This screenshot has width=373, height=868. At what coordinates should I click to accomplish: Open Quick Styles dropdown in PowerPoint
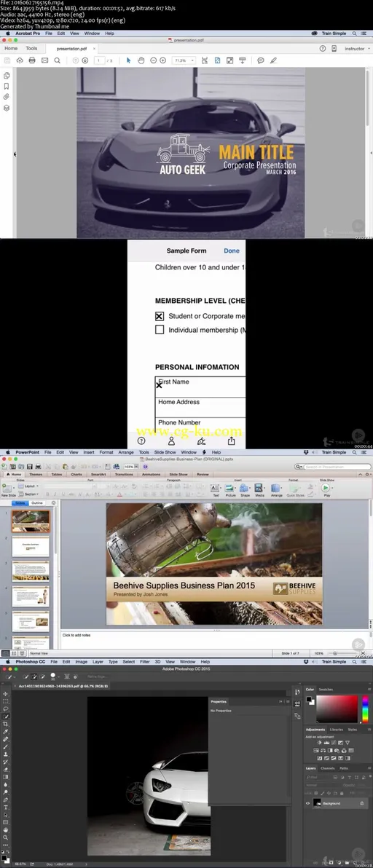[295, 490]
